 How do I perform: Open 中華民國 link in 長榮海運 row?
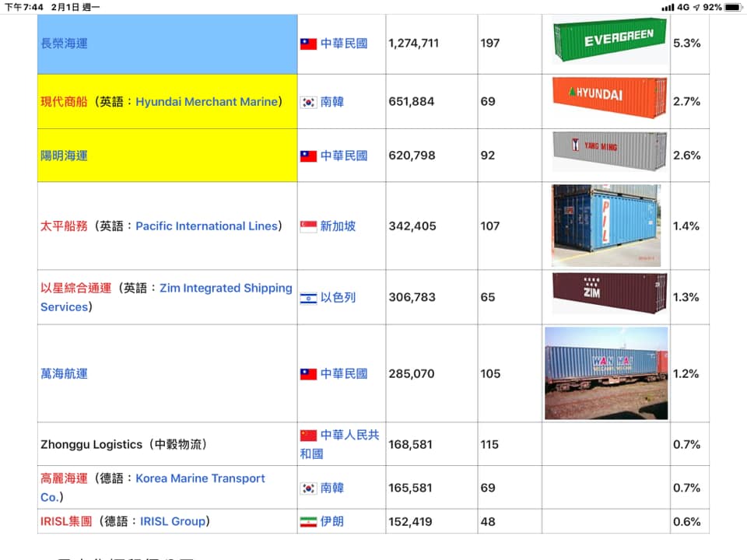pos(343,44)
